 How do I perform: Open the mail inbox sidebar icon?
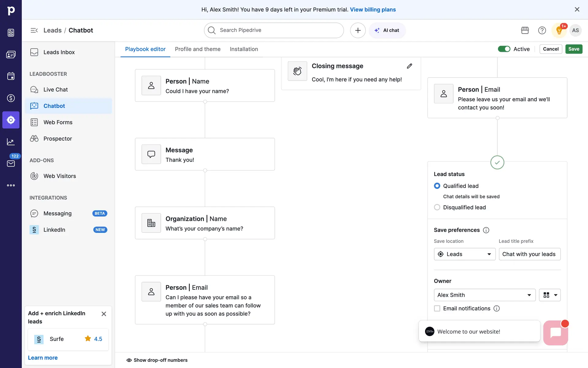(11, 163)
